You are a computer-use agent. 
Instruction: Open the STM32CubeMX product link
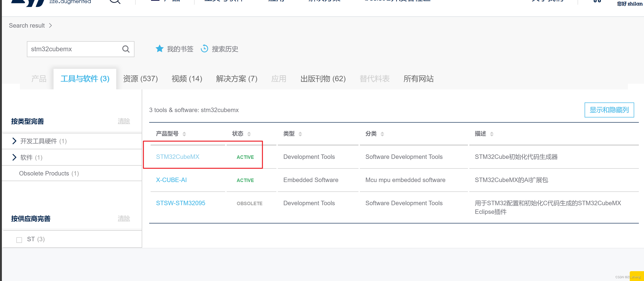[x=177, y=157]
